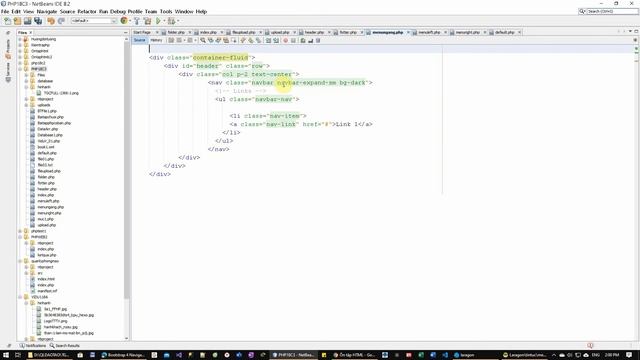Switch to the fileupload.php editor tab

click(x=243, y=32)
